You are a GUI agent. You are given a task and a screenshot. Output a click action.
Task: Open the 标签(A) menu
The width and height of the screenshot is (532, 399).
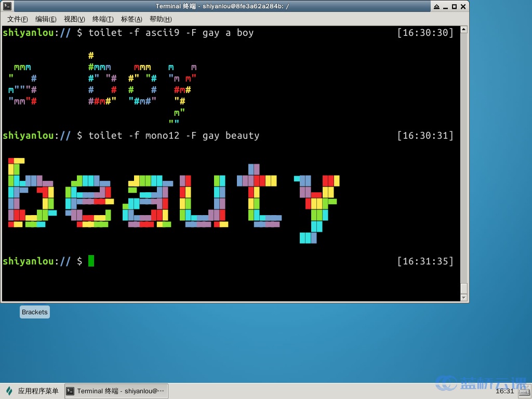click(x=131, y=19)
